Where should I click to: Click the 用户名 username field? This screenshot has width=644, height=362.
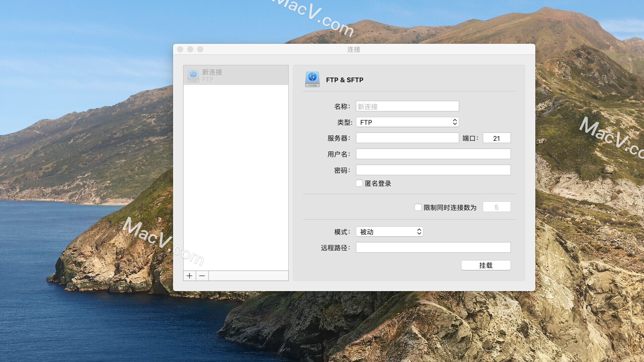(x=433, y=154)
